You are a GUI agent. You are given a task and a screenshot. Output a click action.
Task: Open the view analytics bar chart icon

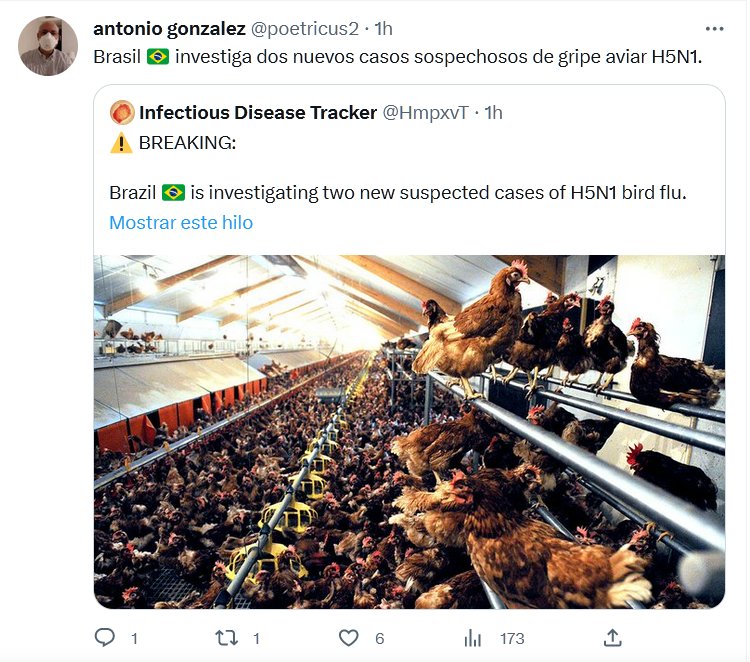click(473, 637)
